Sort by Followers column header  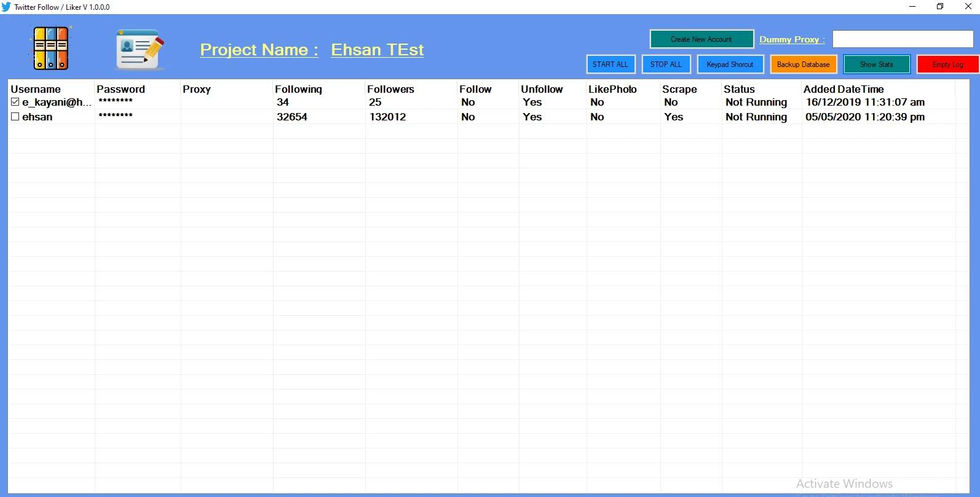pyautogui.click(x=411, y=89)
